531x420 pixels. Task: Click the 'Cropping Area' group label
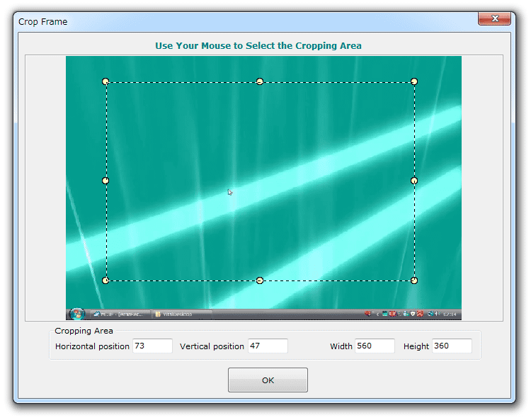pos(84,331)
